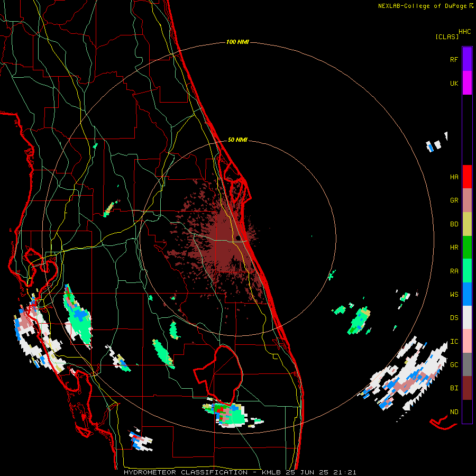Select the "GR" legend label

pos(454,200)
